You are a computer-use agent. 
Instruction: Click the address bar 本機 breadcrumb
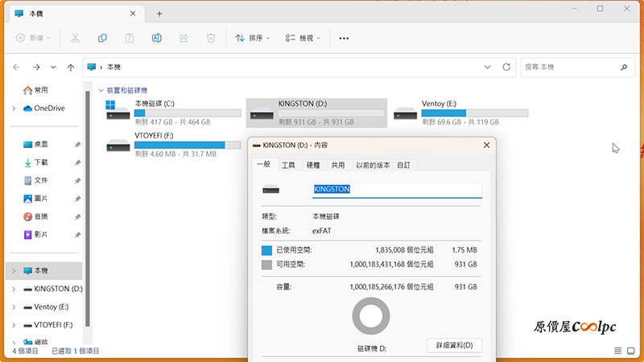[114, 67]
